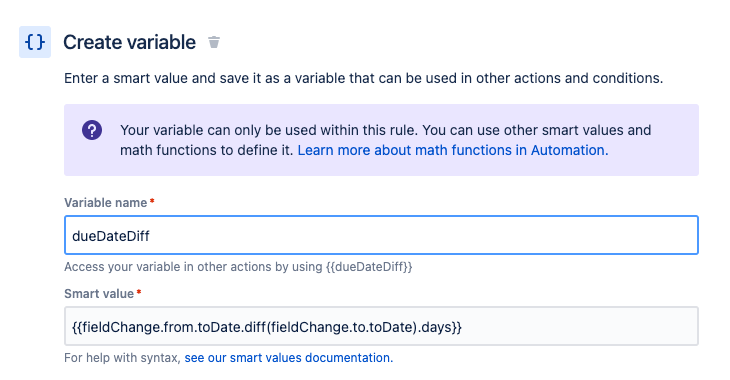Click the 'Enter a smart value' description text
Viewport: 730px width, 380px height.
(364, 78)
